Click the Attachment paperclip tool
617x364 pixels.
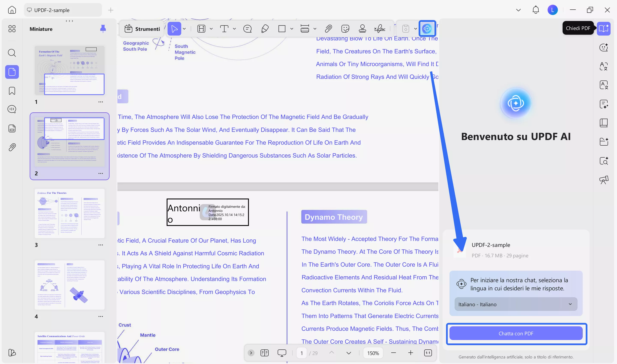click(328, 29)
